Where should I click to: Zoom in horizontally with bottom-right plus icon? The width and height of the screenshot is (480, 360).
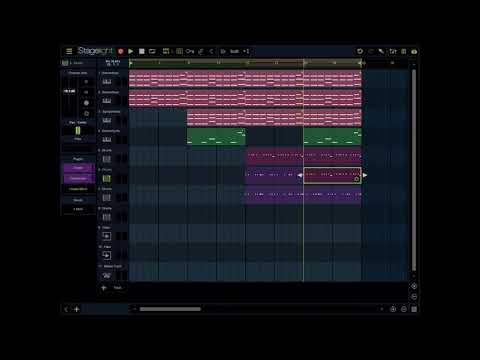click(393, 309)
